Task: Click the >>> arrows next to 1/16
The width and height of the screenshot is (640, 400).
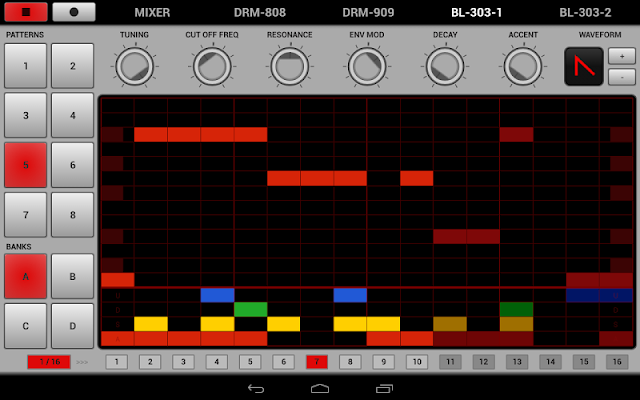Action: tap(82, 362)
